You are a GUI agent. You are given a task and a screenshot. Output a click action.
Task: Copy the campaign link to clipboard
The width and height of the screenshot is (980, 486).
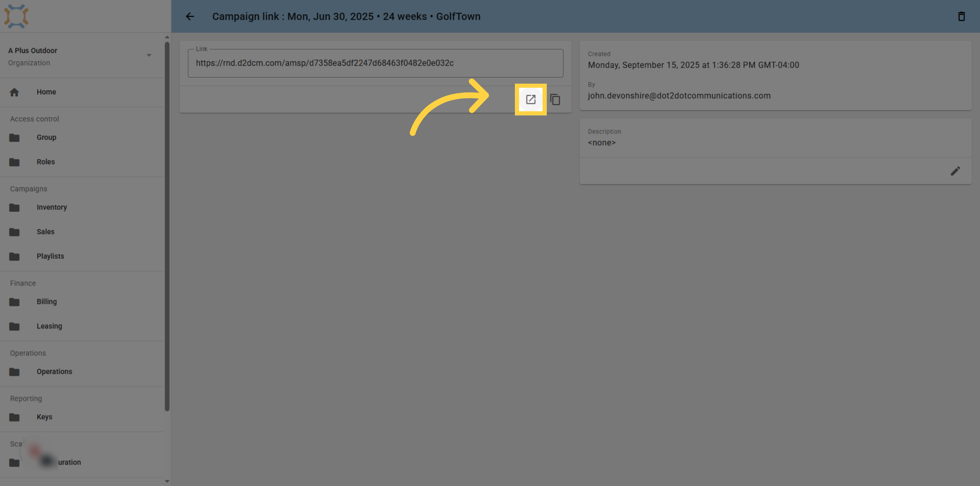[555, 100]
